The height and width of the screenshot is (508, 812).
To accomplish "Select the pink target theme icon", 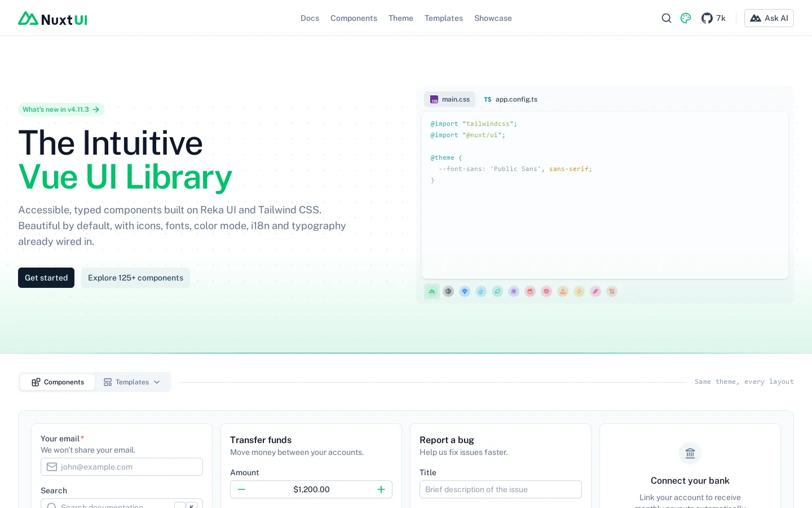I will 546,291.
